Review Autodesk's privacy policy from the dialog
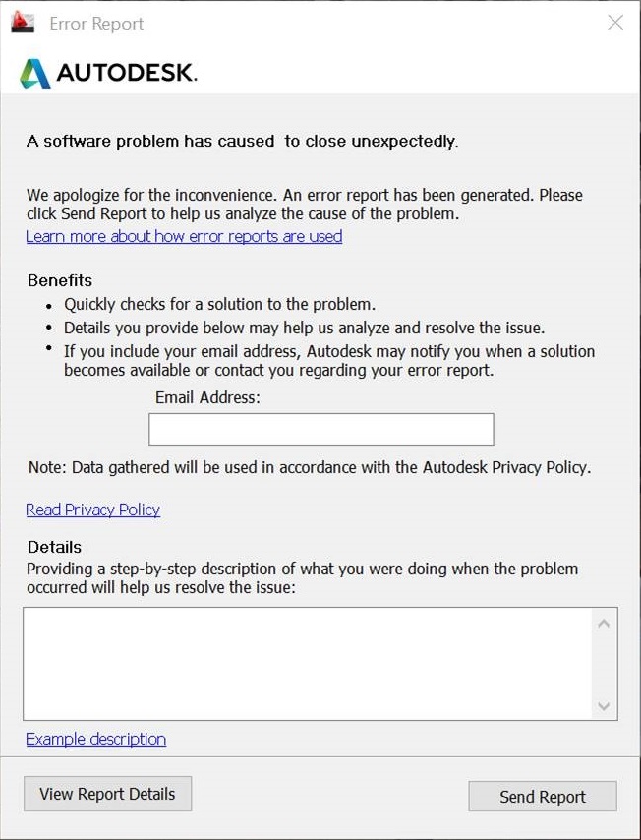 (92, 510)
